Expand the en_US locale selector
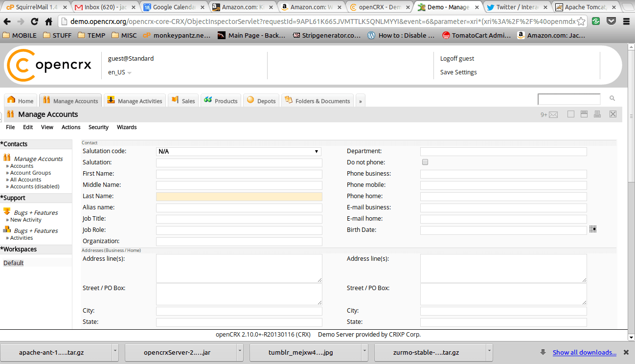The height and width of the screenshot is (364, 635). pos(120,72)
